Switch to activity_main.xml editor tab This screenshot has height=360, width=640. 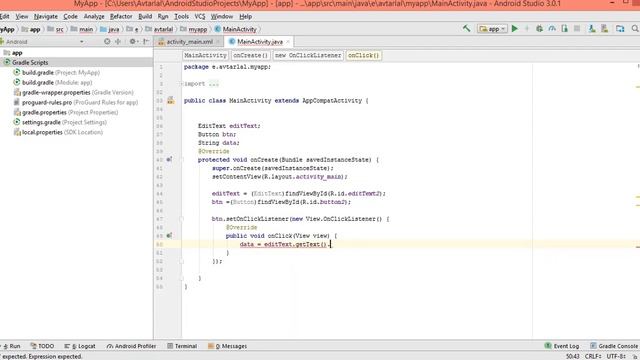[x=189, y=42]
